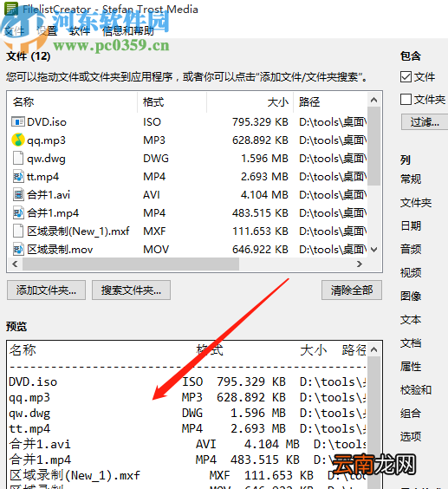Image resolution: width=448 pixels, height=489 pixels.
Task: Open the 文本 column section
Action: (411, 320)
